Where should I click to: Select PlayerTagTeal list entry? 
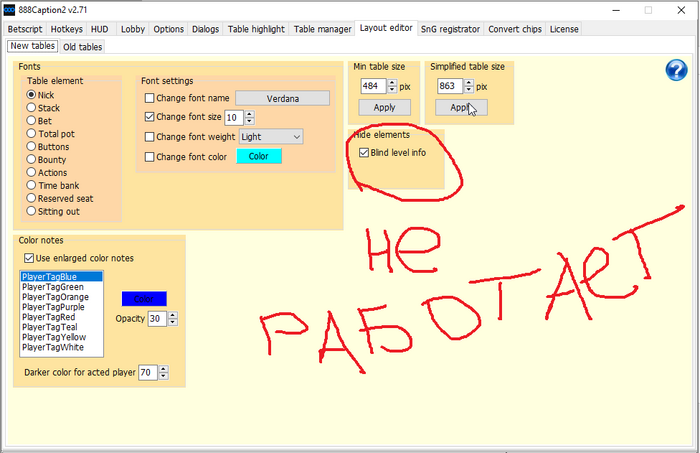point(62,327)
